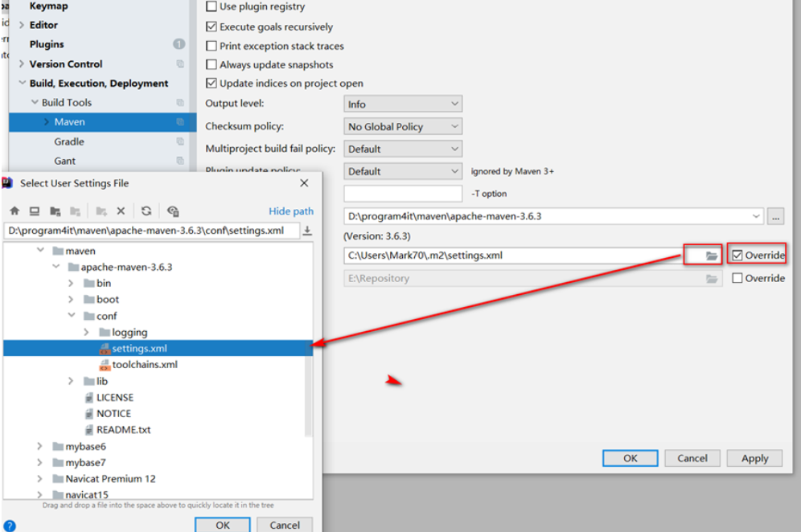The width and height of the screenshot is (801, 532).
Task: Collapse the Build Tools node
Action: click(35, 102)
